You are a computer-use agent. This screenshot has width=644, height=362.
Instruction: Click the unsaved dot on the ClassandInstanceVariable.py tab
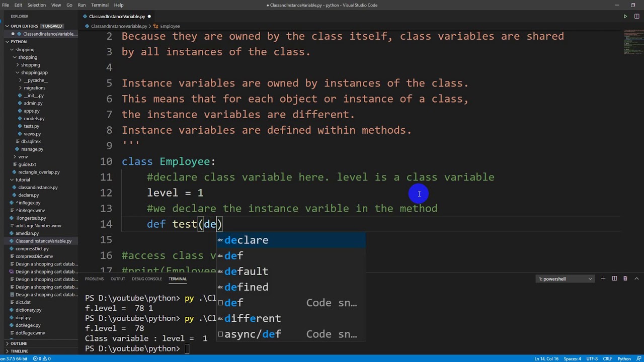coord(149,17)
